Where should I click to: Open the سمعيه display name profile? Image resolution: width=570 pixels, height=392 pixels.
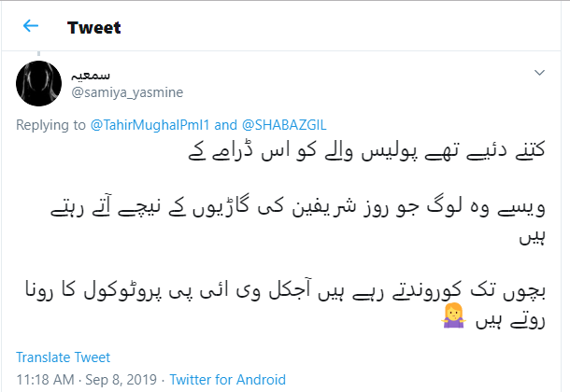90,75
